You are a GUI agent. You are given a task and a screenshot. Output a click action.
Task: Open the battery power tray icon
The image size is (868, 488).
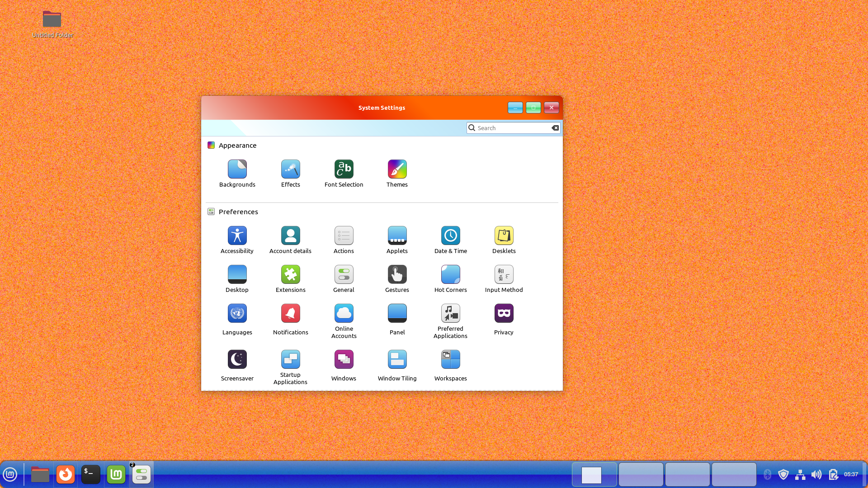(833, 474)
